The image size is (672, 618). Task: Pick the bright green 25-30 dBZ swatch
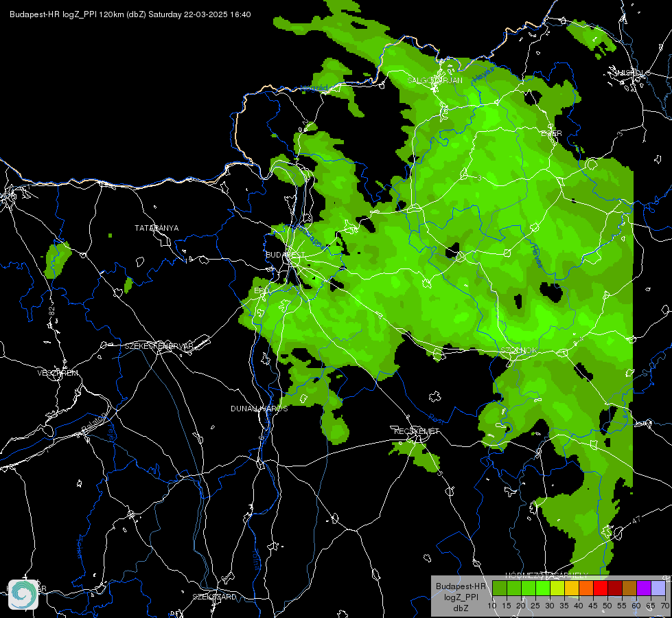543,588
